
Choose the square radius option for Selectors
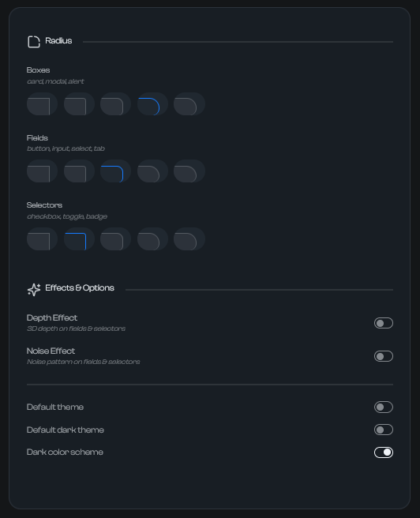[x=43, y=238]
